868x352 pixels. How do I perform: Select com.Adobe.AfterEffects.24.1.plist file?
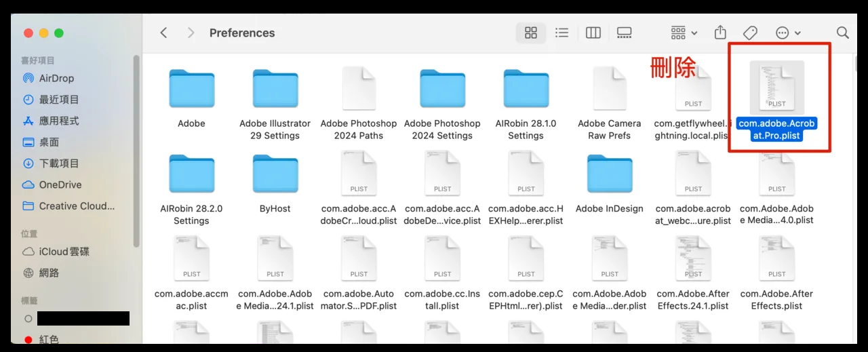(693, 258)
